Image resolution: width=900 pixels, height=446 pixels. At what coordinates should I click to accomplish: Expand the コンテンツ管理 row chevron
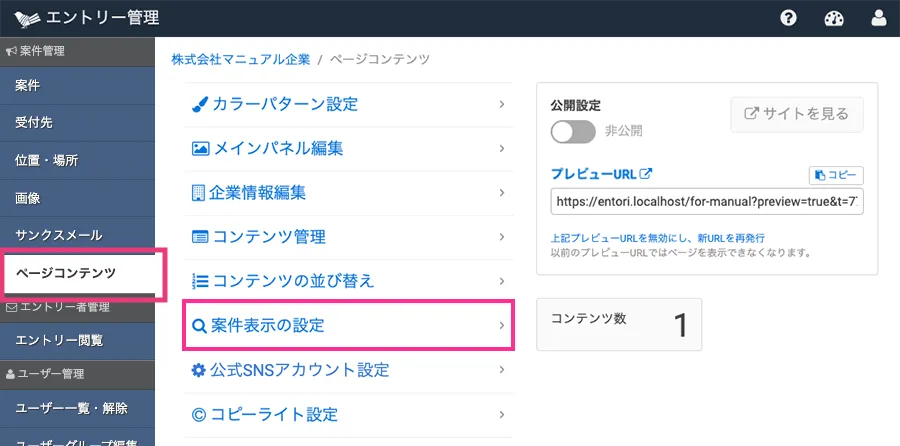(501, 237)
